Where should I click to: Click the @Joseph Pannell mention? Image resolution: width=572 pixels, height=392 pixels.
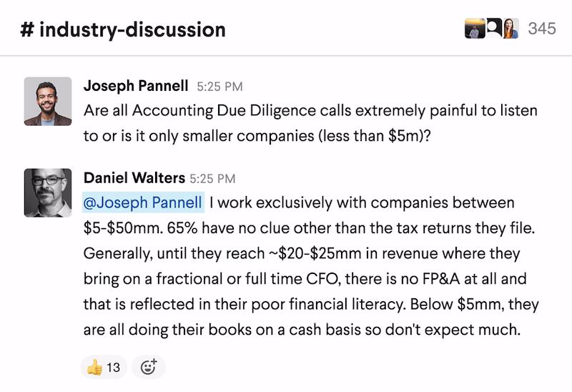tap(144, 203)
